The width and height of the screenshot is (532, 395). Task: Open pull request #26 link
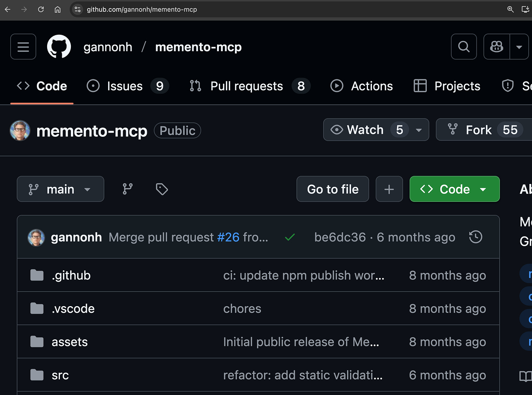[228, 237]
